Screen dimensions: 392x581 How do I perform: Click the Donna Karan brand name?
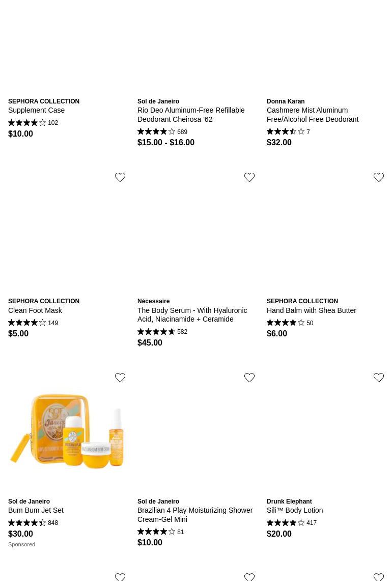tap(286, 101)
